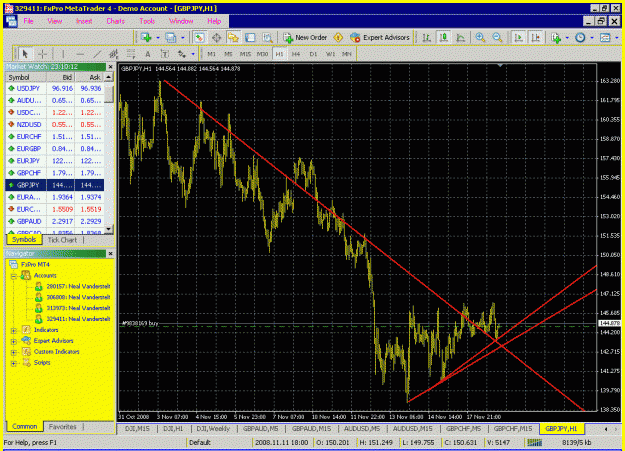This screenshot has width=625, height=451.
Task: Switch timeframe to D1
Action: tap(313, 54)
